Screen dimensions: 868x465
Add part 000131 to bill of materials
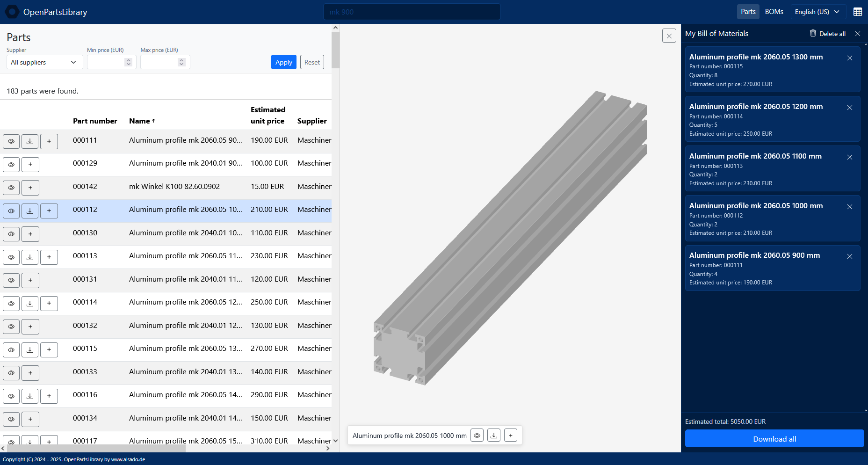pos(30,280)
